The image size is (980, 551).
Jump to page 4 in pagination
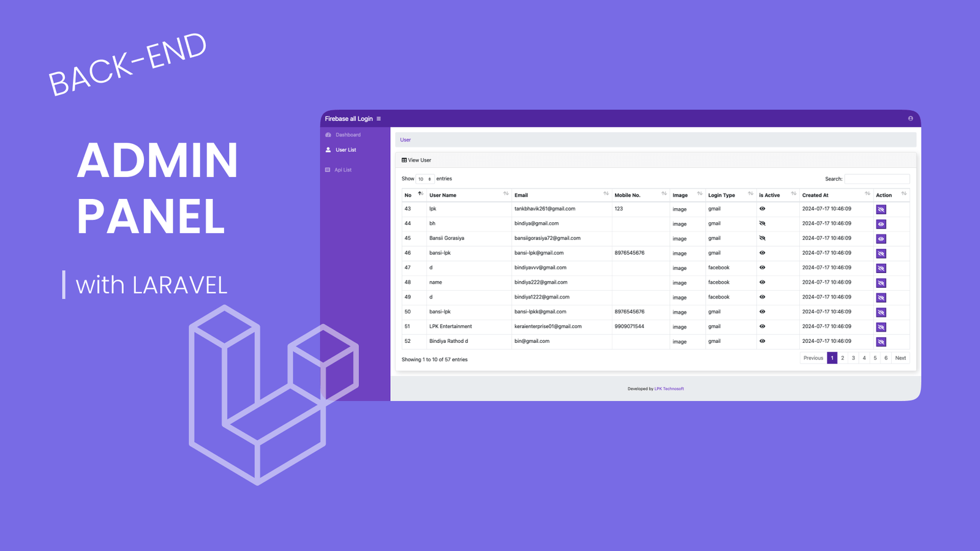(864, 358)
